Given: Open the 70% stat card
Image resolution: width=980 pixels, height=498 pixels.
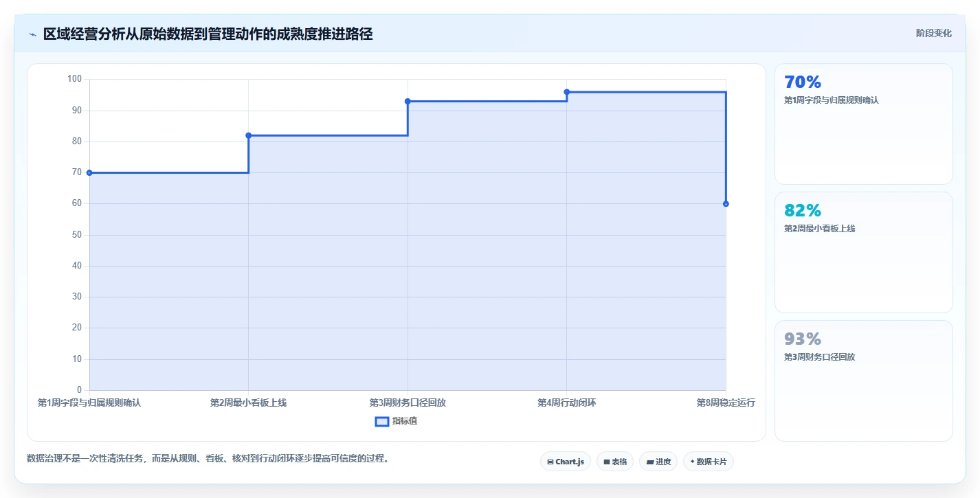Looking at the screenshot, I should (864, 124).
